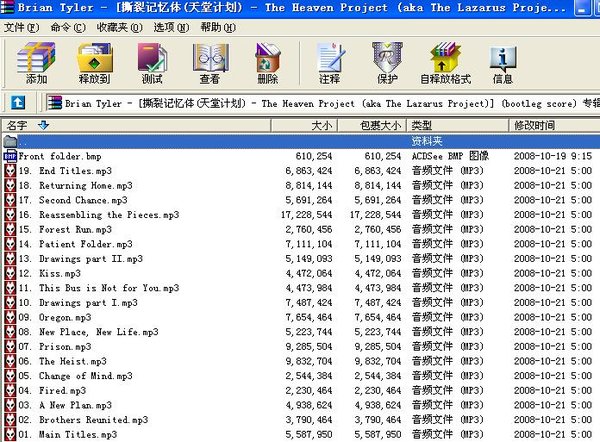Select 14. Patient Folder.mp3
The width and height of the screenshot is (600, 442).
click(x=75, y=244)
